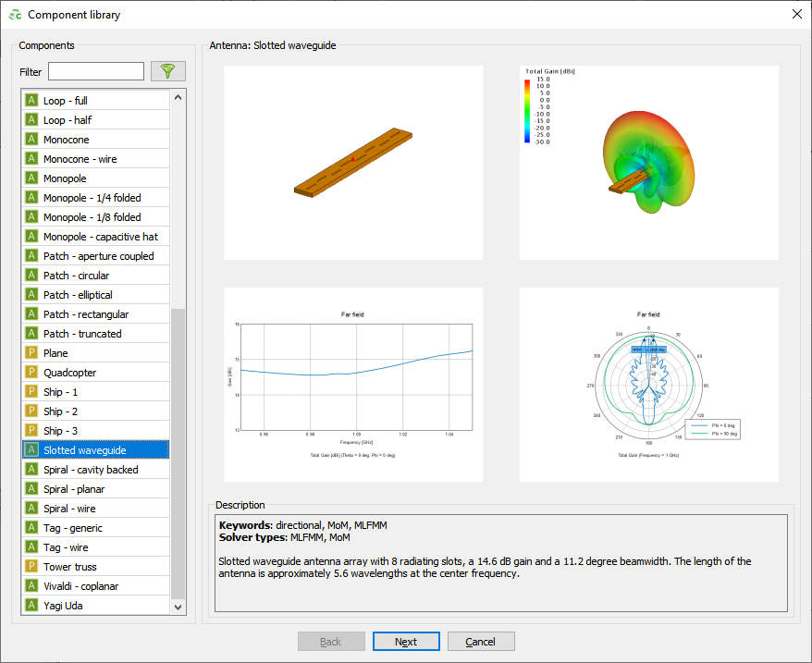The height and width of the screenshot is (663, 812).
Task: Click the icon beside Vivaldi - coplanar
Action: click(32, 586)
